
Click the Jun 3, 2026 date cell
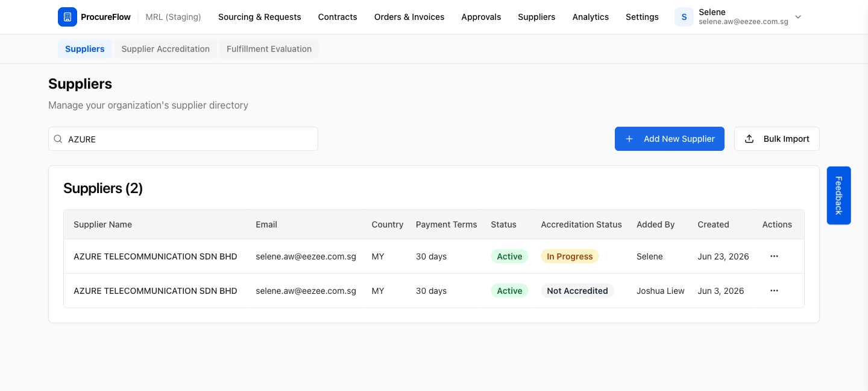point(721,291)
